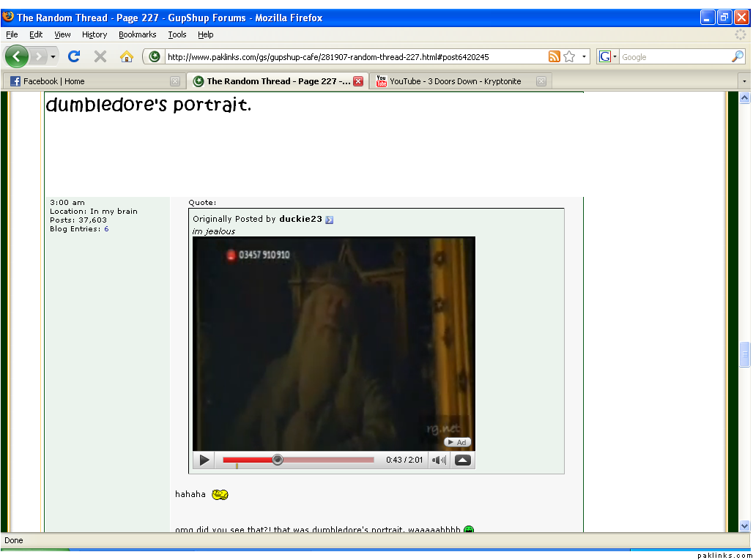Open the address bar history dropdown
This screenshot has width=753, height=560.
(x=584, y=56)
